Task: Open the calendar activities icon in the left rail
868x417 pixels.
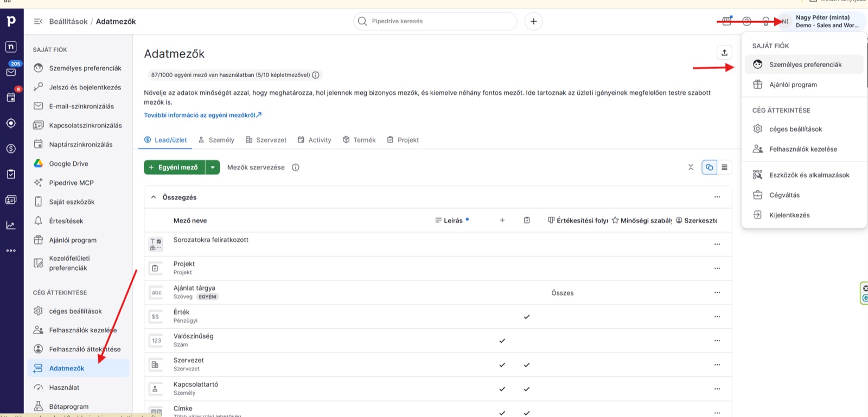Action: pyautogui.click(x=11, y=98)
